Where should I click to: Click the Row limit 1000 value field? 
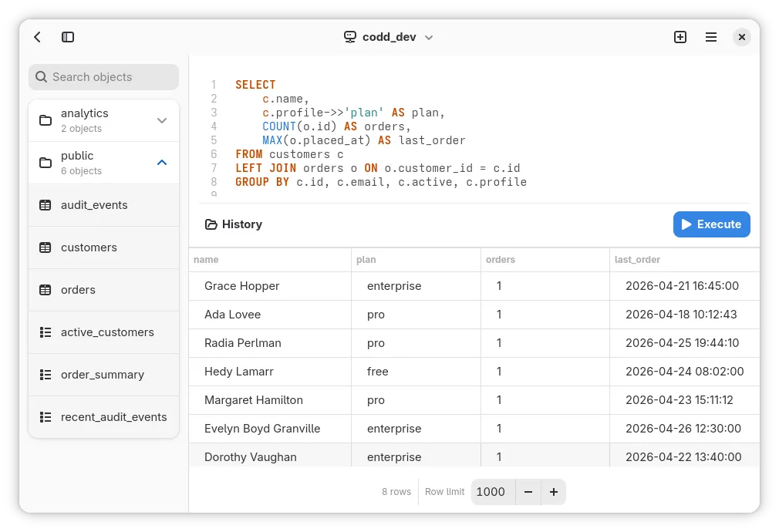tap(494, 492)
